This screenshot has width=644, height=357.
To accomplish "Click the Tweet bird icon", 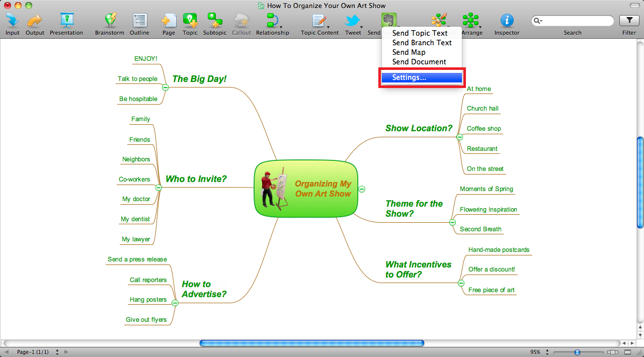I will click(x=353, y=21).
